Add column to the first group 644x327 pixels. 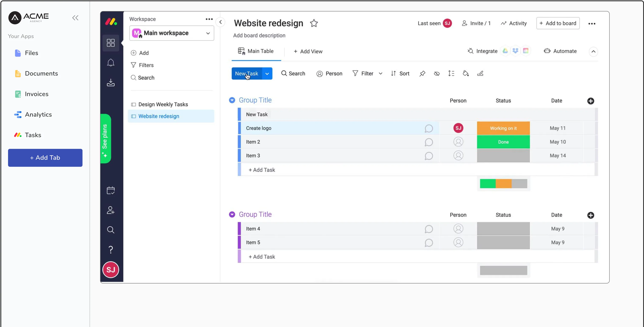(x=591, y=101)
